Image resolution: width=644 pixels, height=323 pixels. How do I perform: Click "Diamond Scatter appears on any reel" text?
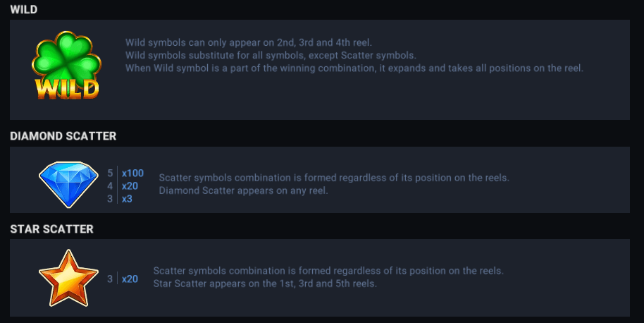click(243, 190)
